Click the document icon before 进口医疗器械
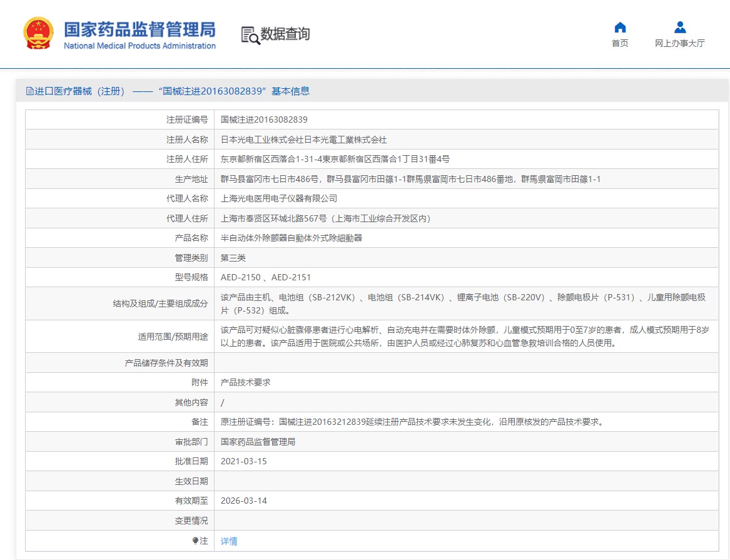The width and height of the screenshot is (730, 560). coord(29,91)
